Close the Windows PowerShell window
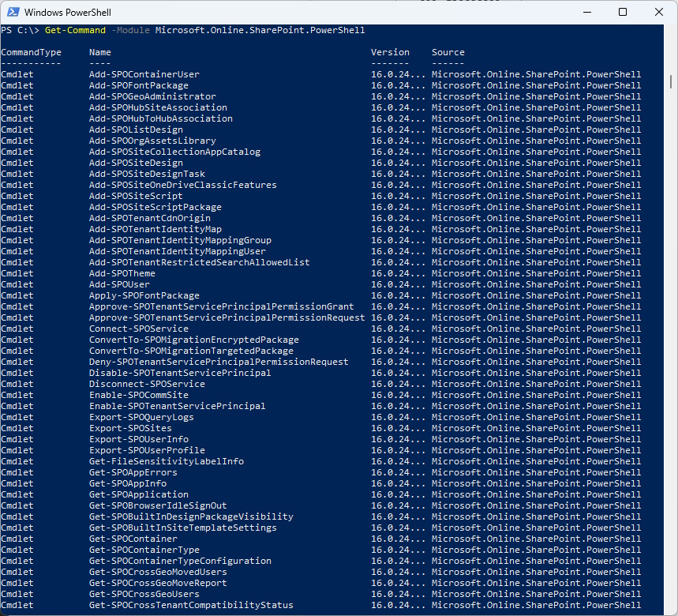Screen dimensions: 678x616 (x=659, y=12)
